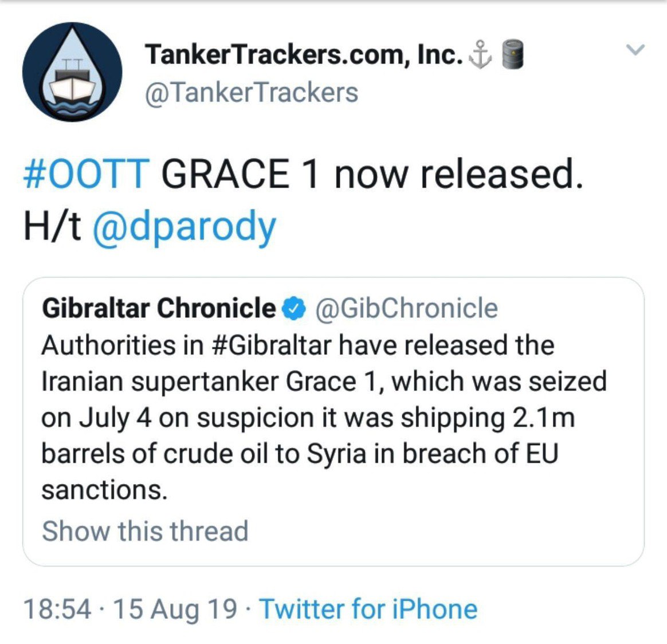Image resolution: width=667 pixels, height=644 pixels.
Task: Click the 18:54 timestamp
Action: [57, 608]
